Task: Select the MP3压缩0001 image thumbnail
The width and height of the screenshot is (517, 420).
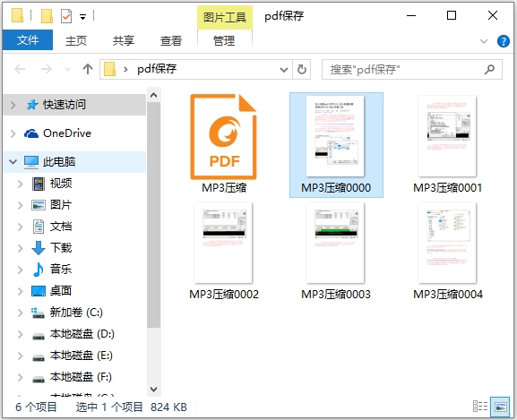Action: click(x=447, y=136)
